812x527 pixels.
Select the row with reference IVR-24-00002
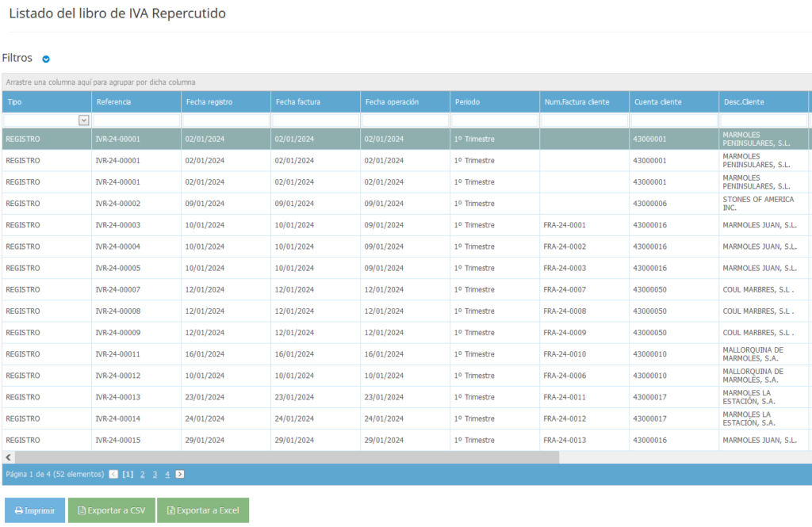[117, 204]
